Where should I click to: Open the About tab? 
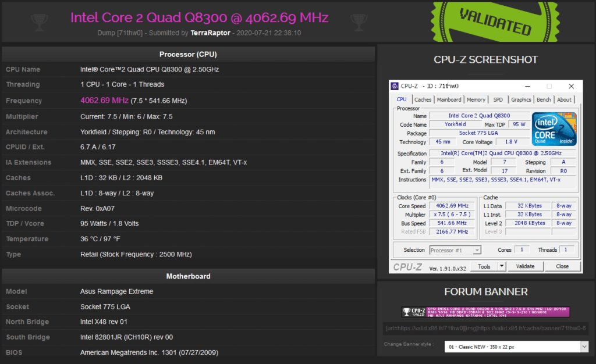[564, 99]
